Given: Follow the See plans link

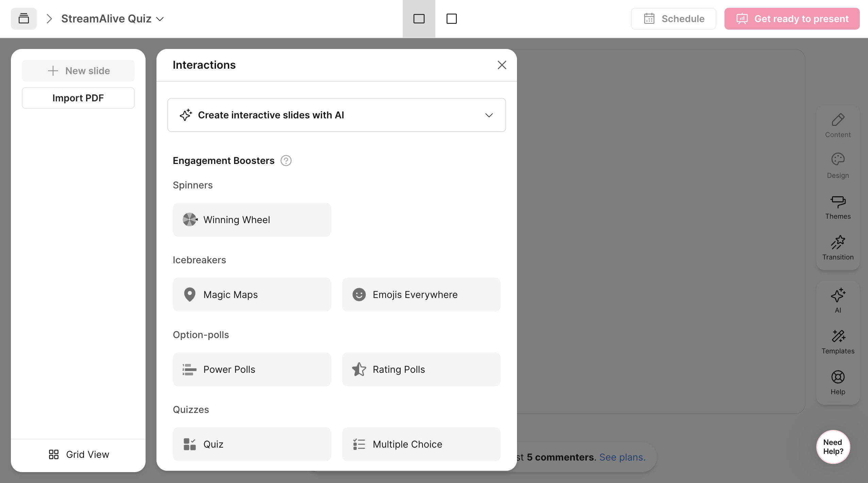Looking at the screenshot, I should tap(622, 457).
